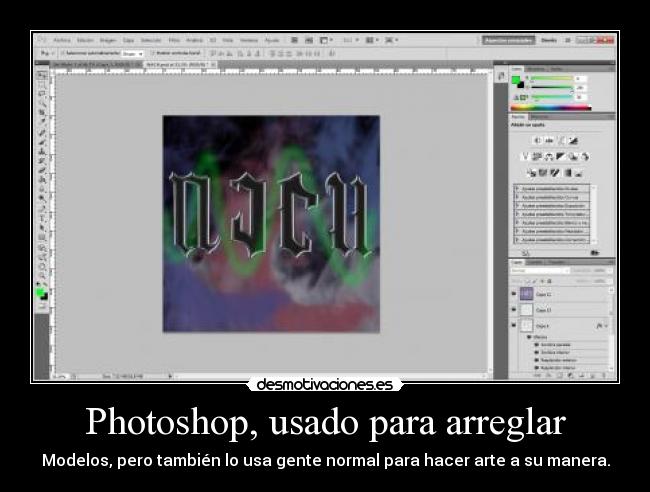Enable Seleccionar automáticamente checkbox

tap(63, 53)
